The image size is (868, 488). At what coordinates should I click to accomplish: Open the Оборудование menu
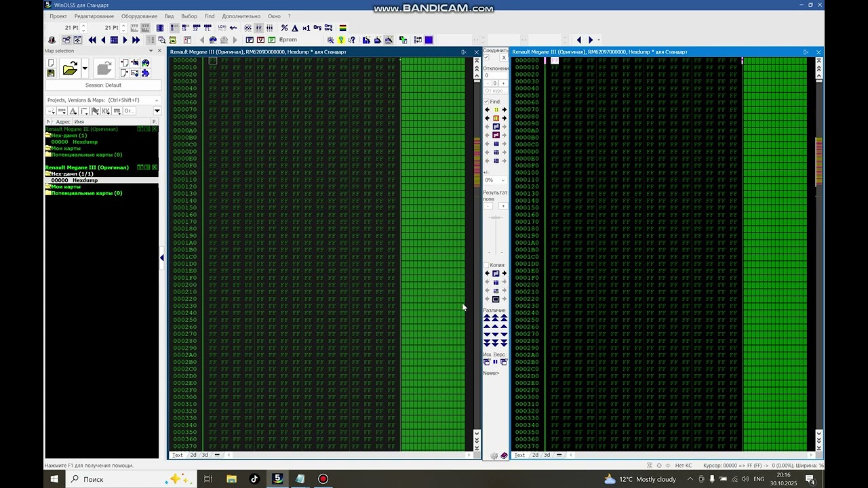[139, 16]
